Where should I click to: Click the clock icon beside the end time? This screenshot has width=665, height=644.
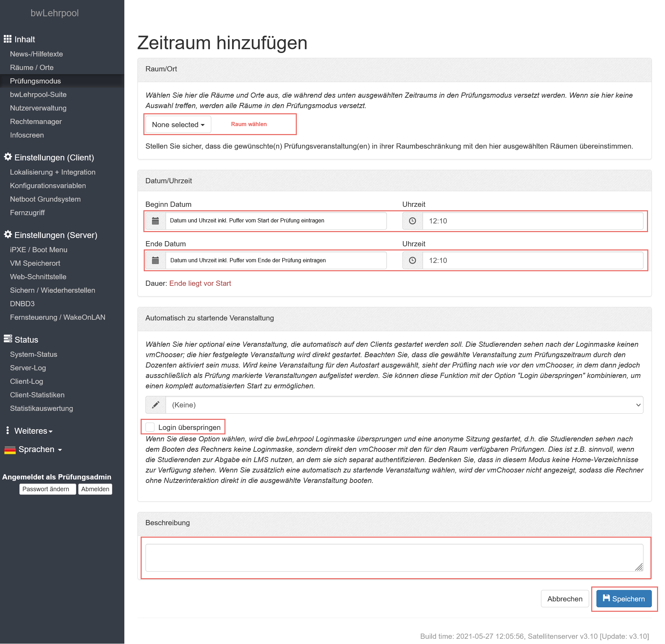[413, 260]
